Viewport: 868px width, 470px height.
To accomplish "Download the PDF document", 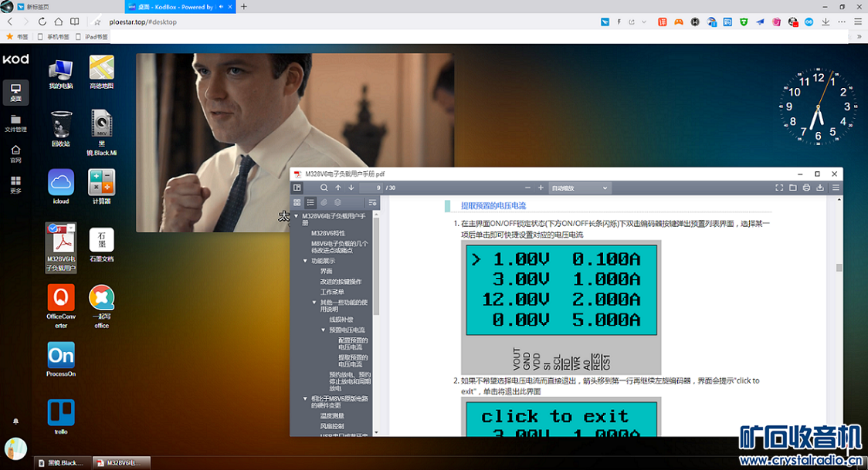I will (820, 188).
